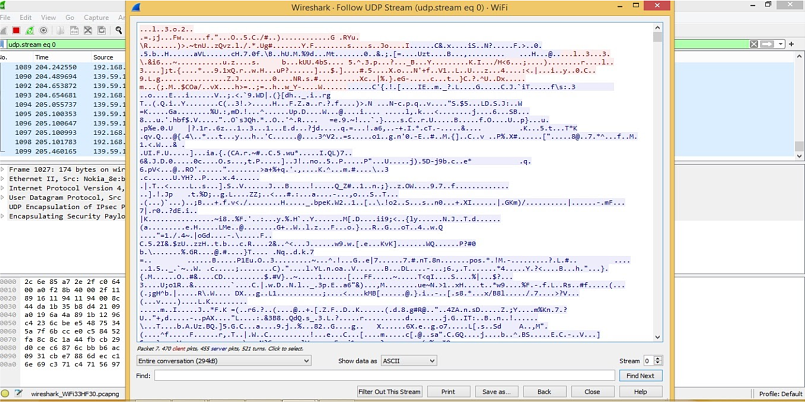Click the open capture file toolbar icon
This screenshot has height=402, width=806.
click(x=61, y=30)
